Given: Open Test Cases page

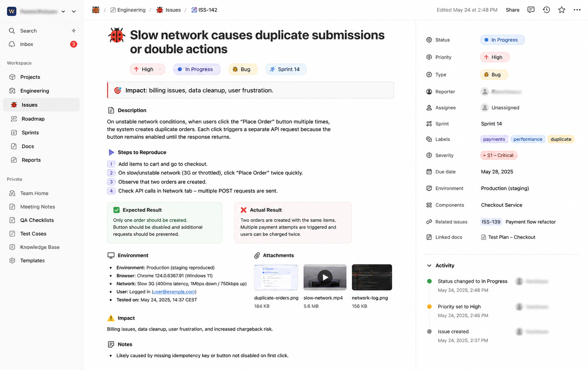Looking at the screenshot, I should point(41,234).
